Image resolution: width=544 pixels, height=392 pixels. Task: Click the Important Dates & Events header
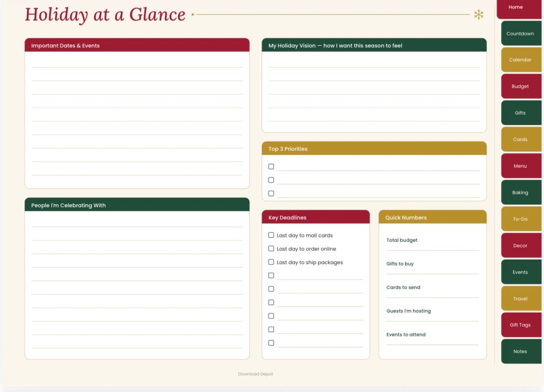(137, 45)
